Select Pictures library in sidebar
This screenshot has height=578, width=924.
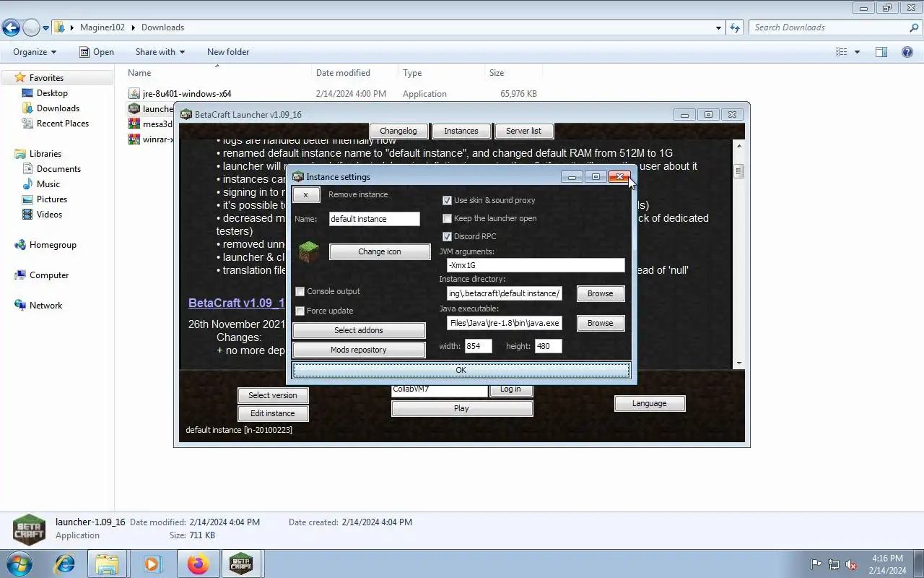click(52, 199)
